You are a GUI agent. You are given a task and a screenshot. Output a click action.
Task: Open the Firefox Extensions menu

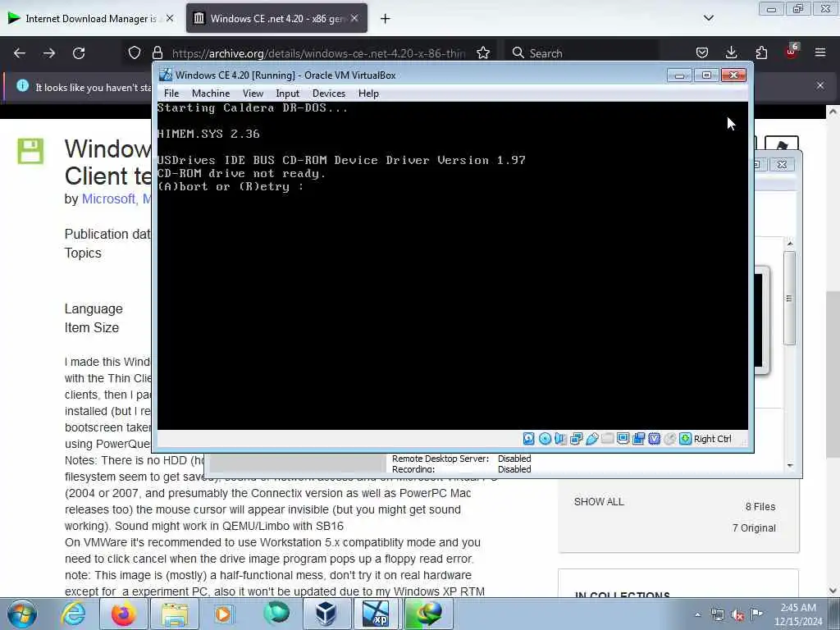[x=761, y=53]
